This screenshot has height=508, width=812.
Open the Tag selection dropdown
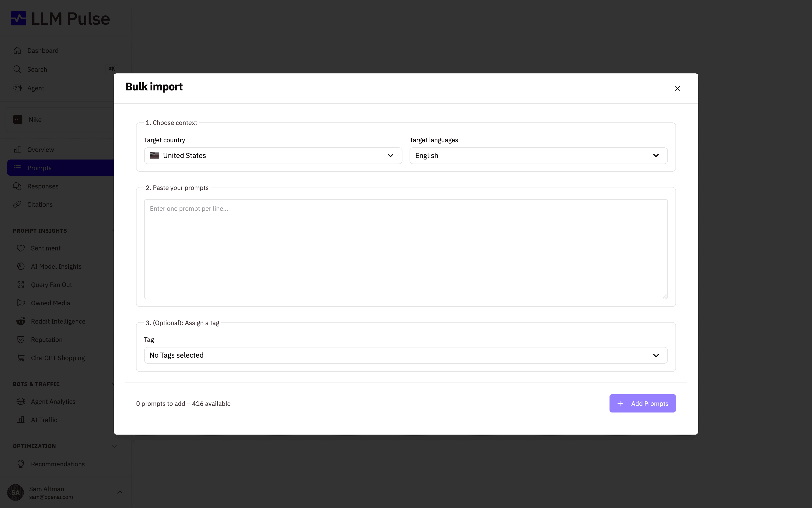tap(406, 355)
